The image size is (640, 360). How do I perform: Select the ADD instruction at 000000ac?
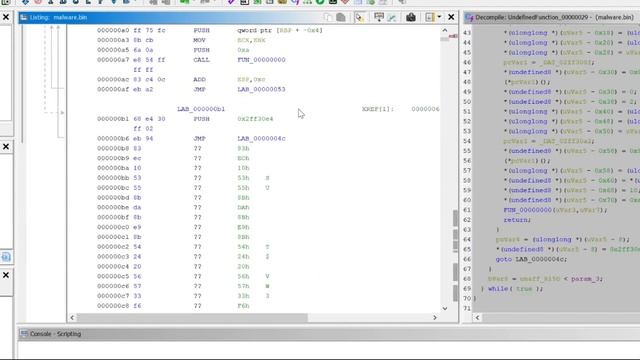(x=199, y=79)
